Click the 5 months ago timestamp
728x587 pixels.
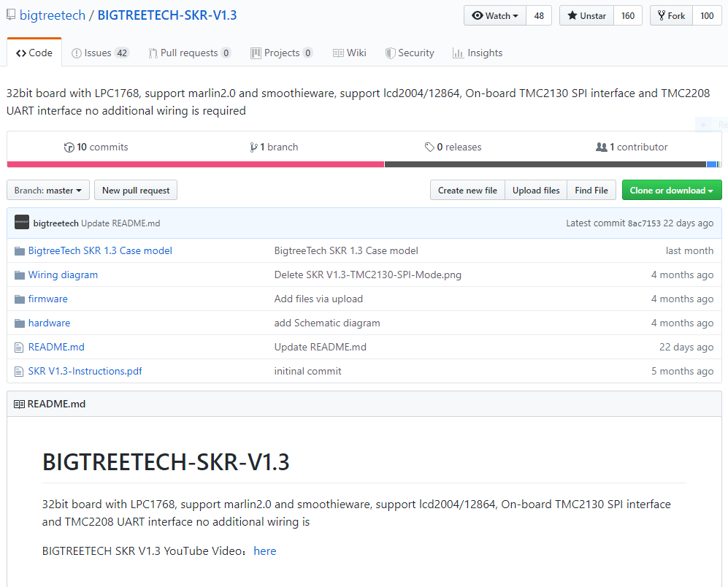coord(682,372)
